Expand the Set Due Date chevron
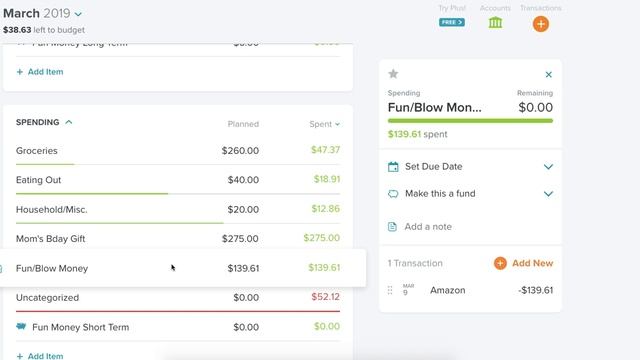The image size is (640, 360). click(548, 167)
